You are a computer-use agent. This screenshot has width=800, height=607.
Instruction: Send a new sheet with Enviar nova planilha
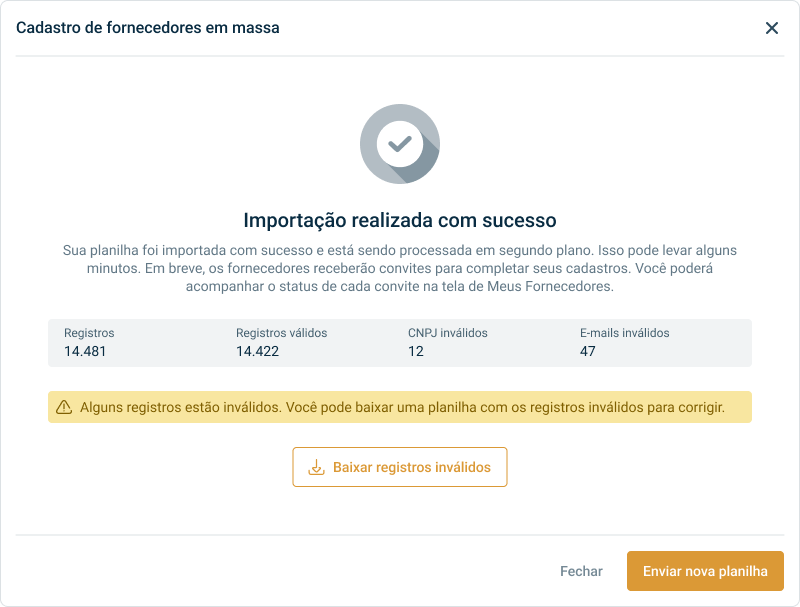[x=705, y=571]
